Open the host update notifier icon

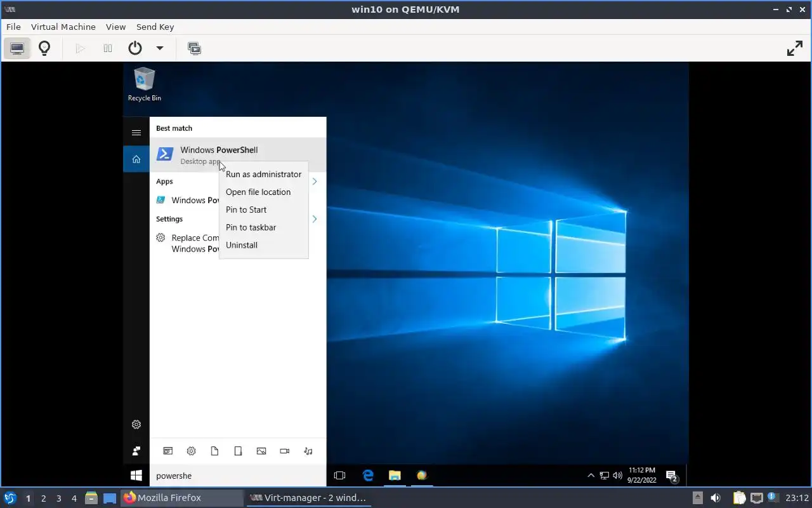[x=772, y=497]
